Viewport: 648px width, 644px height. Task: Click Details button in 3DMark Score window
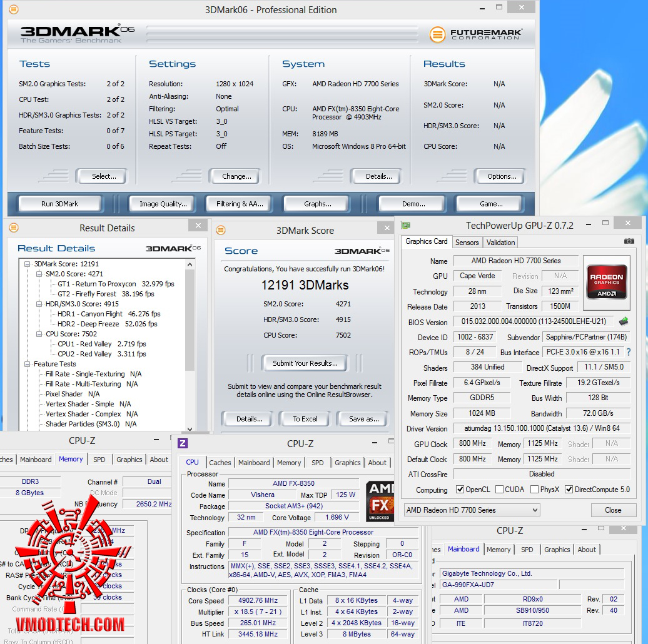[249, 419]
